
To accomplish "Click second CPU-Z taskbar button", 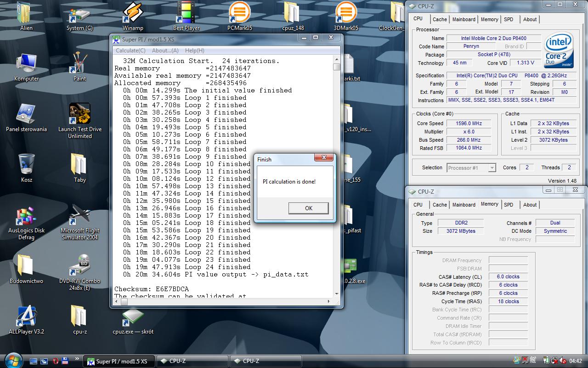I will coord(266,361).
